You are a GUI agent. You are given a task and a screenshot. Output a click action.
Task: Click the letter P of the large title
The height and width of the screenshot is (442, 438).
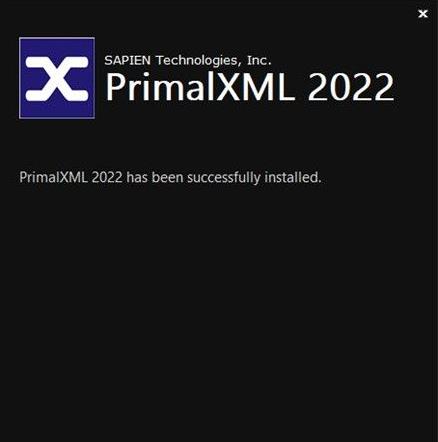[x=114, y=87]
